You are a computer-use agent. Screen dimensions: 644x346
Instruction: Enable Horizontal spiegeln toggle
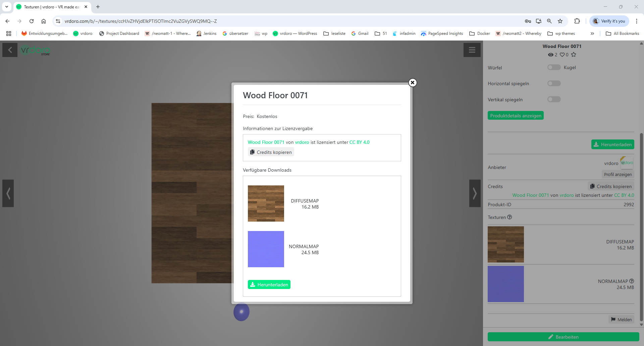[x=554, y=83]
